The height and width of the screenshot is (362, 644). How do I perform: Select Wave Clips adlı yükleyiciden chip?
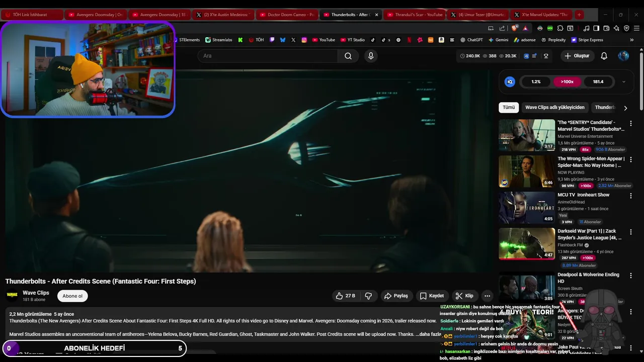click(555, 108)
